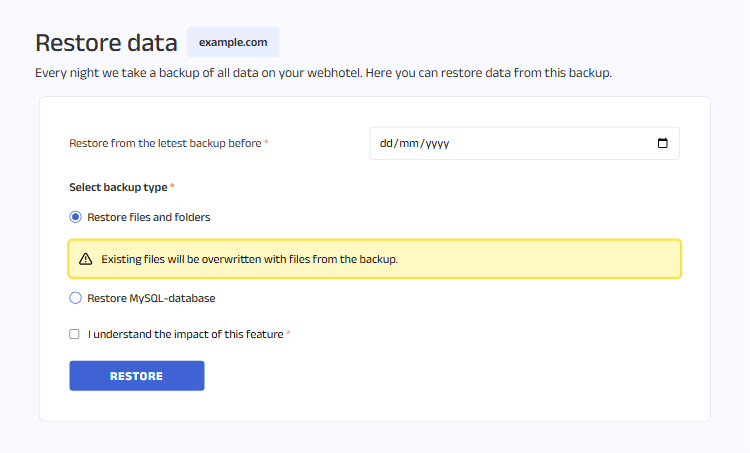The width and height of the screenshot is (750, 453).
Task: Click the 'Restore files and folders' label text
Action: coord(149,217)
